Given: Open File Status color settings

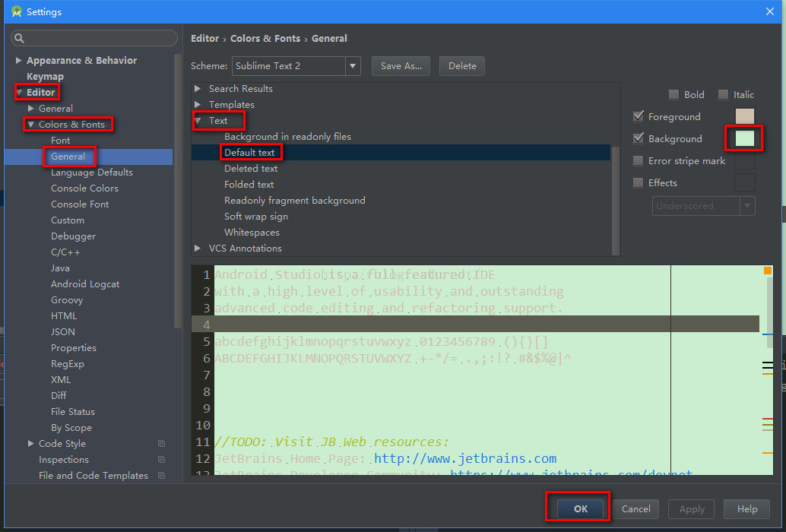Looking at the screenshot, I should (x=73, y=412).
